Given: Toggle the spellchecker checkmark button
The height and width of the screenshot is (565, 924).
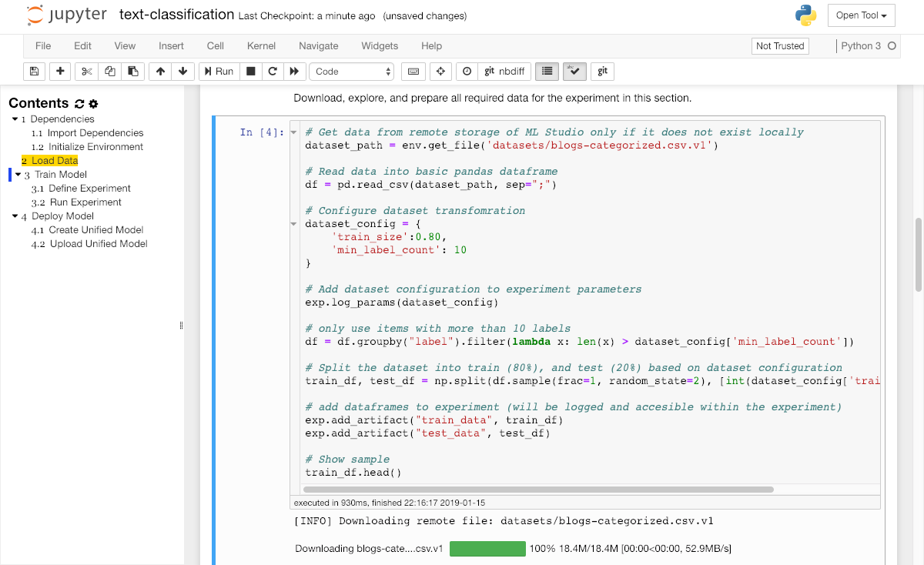Looking at the screenshot, I should (574, 72).
